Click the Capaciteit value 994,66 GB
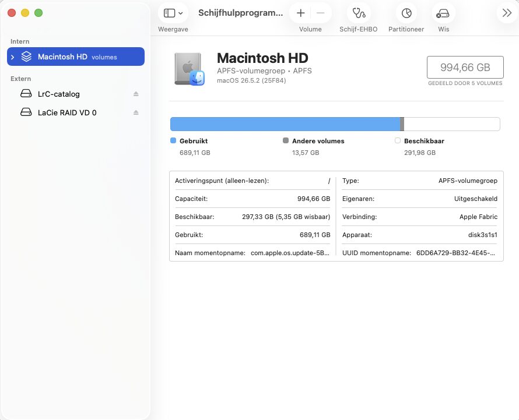The width and height of the screenshot is (519, 420). coord(314,199)
